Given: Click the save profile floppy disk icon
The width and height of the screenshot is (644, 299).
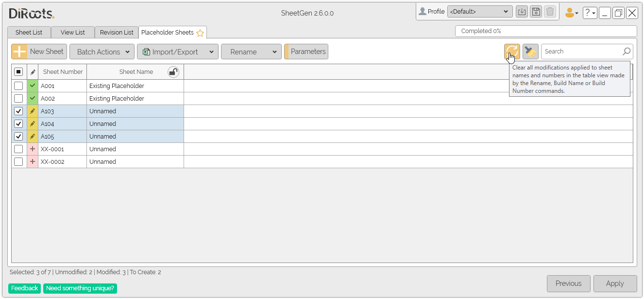Looking at the screenshot, I should pos(536,12).
